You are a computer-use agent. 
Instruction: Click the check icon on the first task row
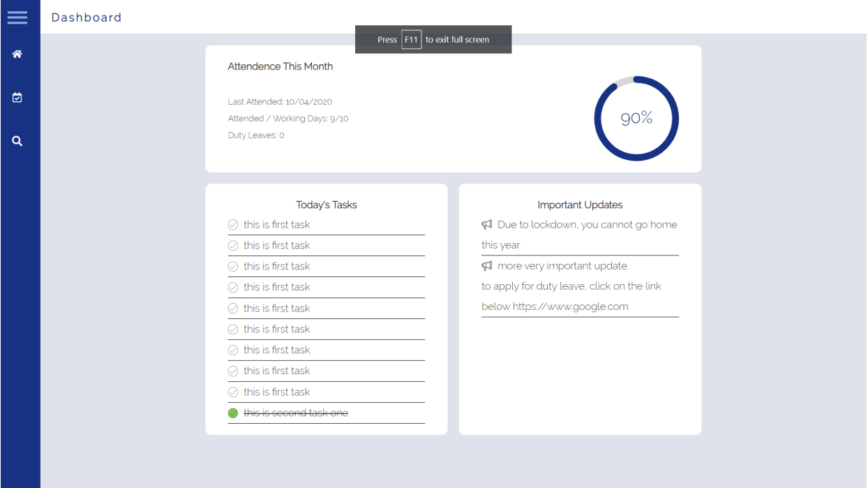point(232,224)
